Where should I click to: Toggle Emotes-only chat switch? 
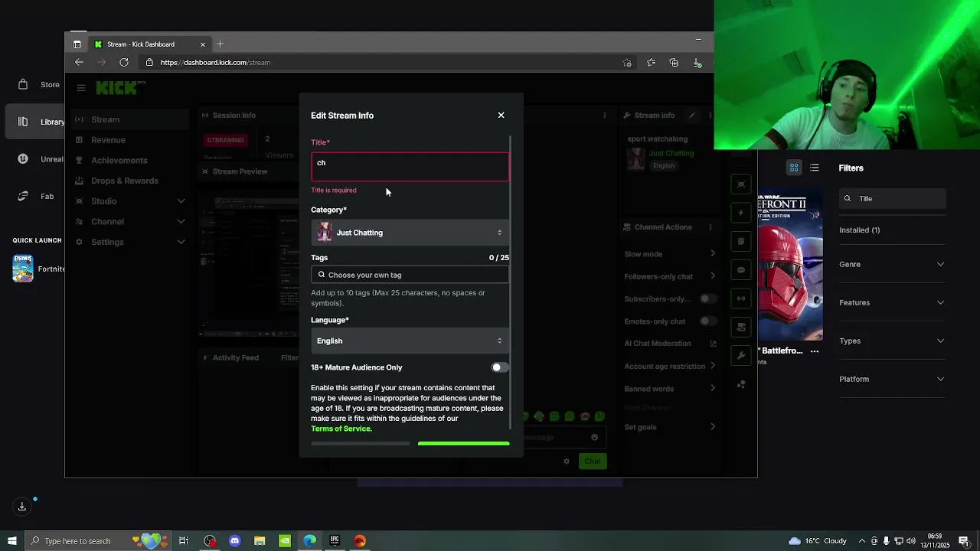(708, 321)
